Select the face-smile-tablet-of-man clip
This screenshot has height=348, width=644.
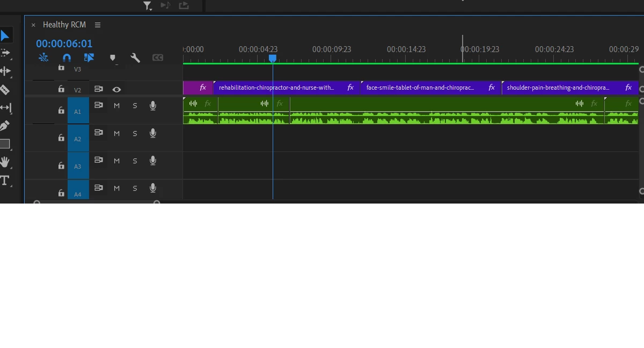point(431,88)
